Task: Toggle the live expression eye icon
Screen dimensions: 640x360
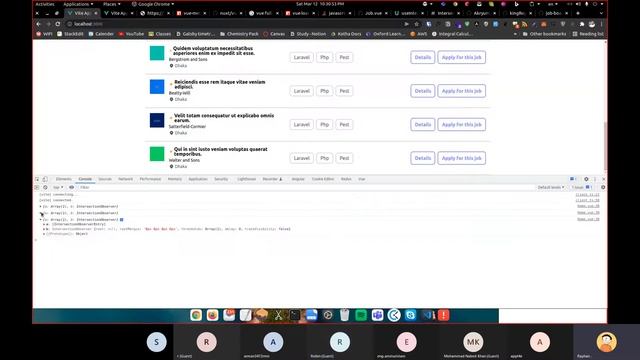Action: pos(71,187)
